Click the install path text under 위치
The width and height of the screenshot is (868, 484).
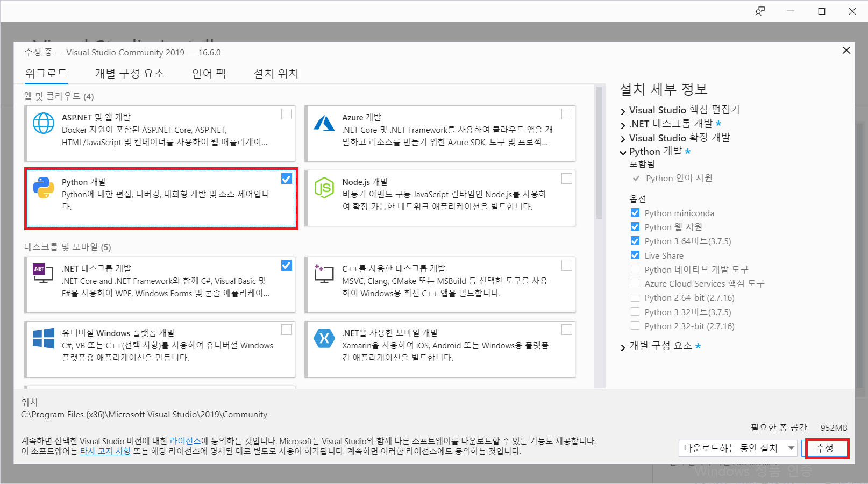[x=144, y=415]
